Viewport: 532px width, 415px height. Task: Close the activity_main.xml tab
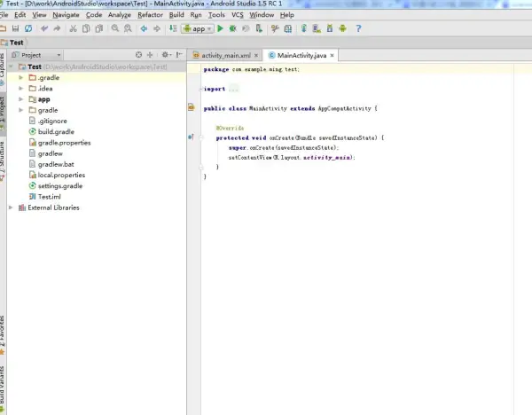[x=256, y=55]
